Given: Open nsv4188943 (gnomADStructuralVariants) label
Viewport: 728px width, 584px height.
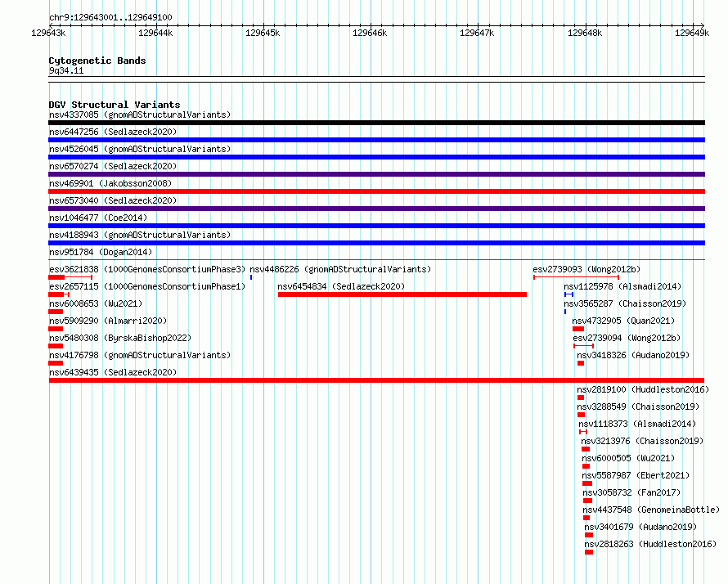Looking at the screenshot, I should (x=140, y=235).
